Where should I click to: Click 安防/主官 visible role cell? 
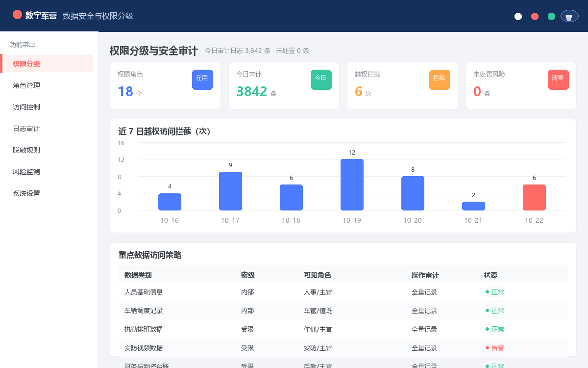[x=318, y=348]
